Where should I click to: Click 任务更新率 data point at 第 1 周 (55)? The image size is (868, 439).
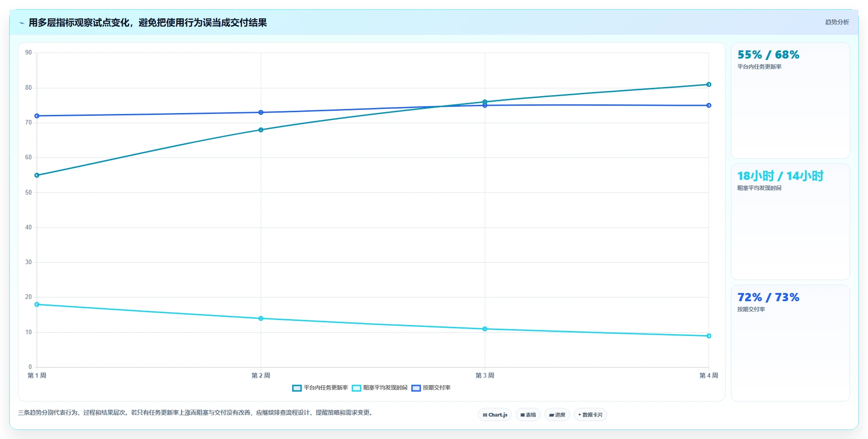[37, 175]
